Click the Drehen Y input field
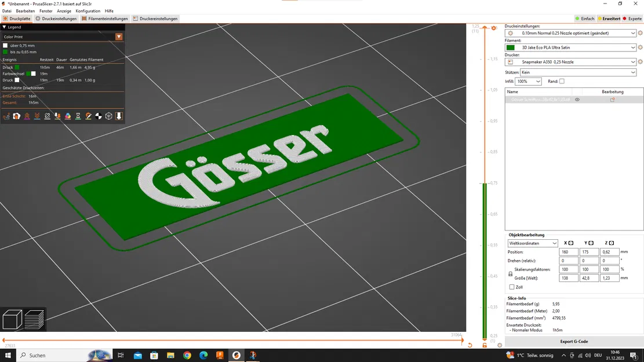 (589, 261)
